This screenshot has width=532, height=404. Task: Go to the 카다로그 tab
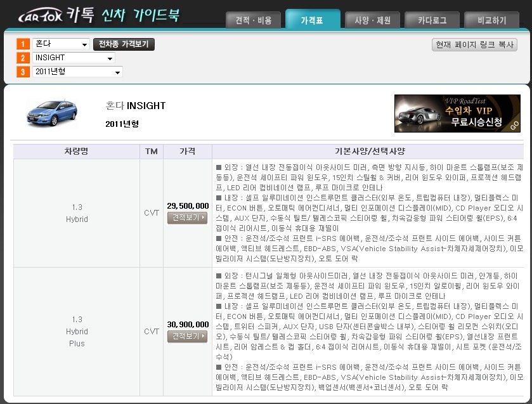[432, 20]
